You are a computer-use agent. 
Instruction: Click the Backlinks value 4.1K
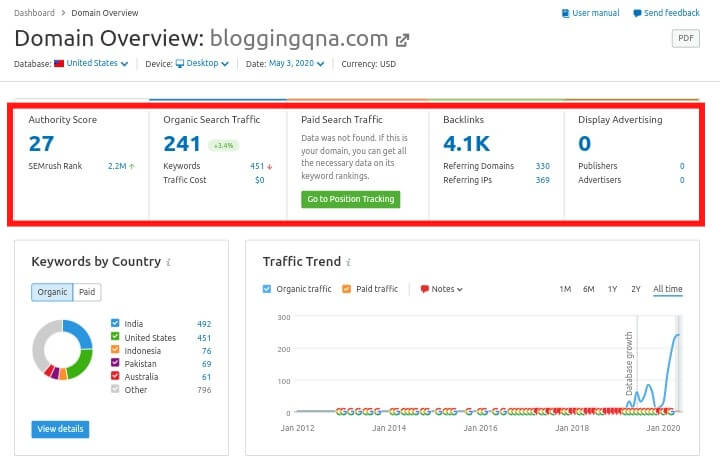pyautogui.click(x=467, y=144)
